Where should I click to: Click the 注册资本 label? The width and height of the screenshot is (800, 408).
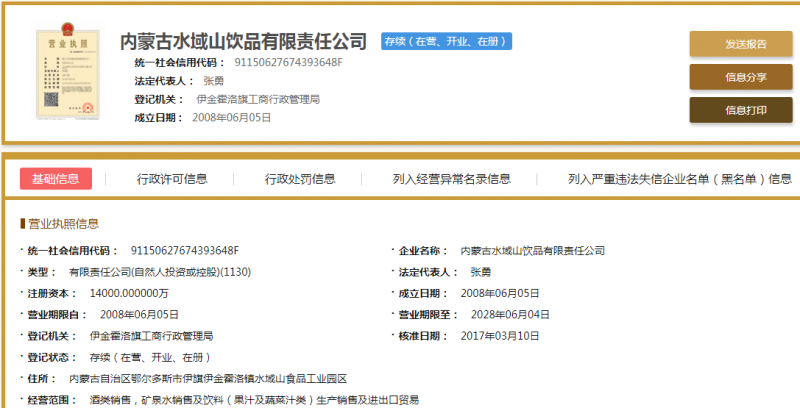52,293
